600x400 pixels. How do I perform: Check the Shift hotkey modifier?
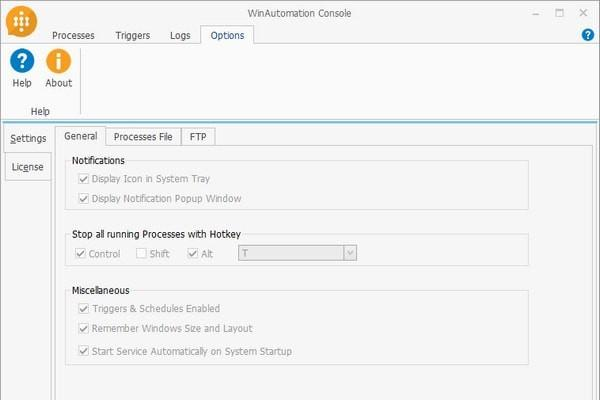(x=141, y=253)
